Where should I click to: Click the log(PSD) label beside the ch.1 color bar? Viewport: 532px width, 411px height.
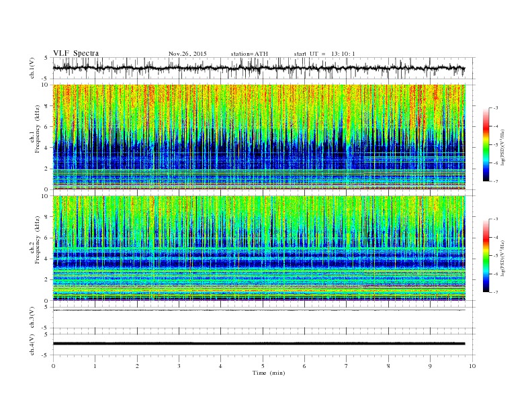[503, 147]
